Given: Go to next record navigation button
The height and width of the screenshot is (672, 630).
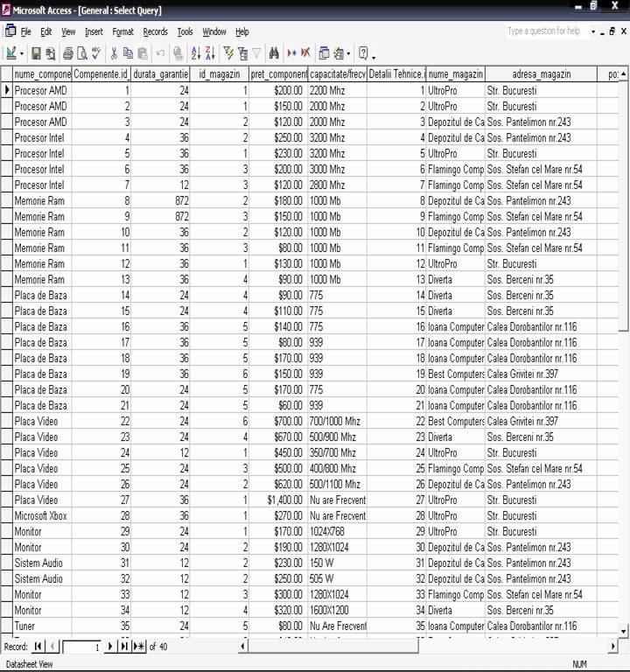Looking at the screenshot, I should (109, 647).
